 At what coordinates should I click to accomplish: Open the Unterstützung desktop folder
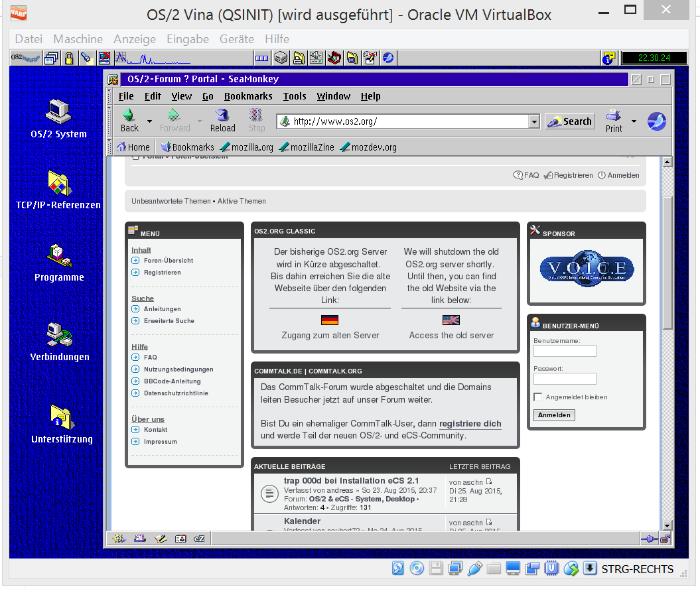pos(62,424)
